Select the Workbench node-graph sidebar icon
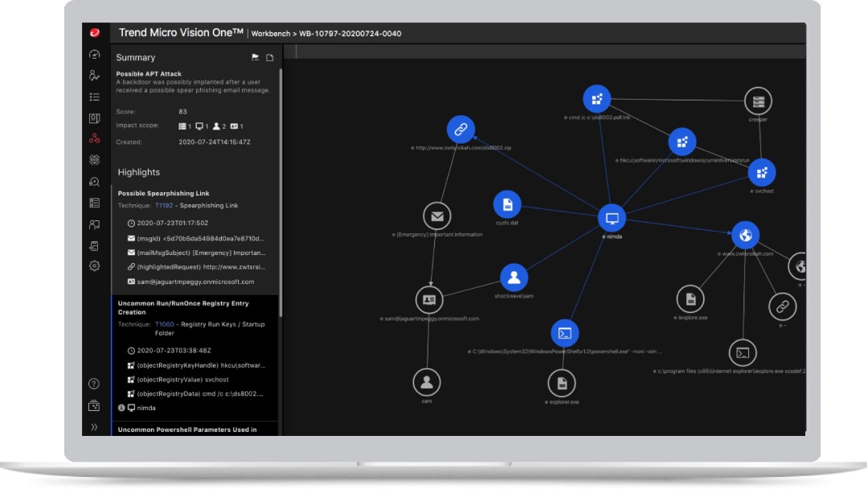The image size is (868, 489). (x=95, y=138)
